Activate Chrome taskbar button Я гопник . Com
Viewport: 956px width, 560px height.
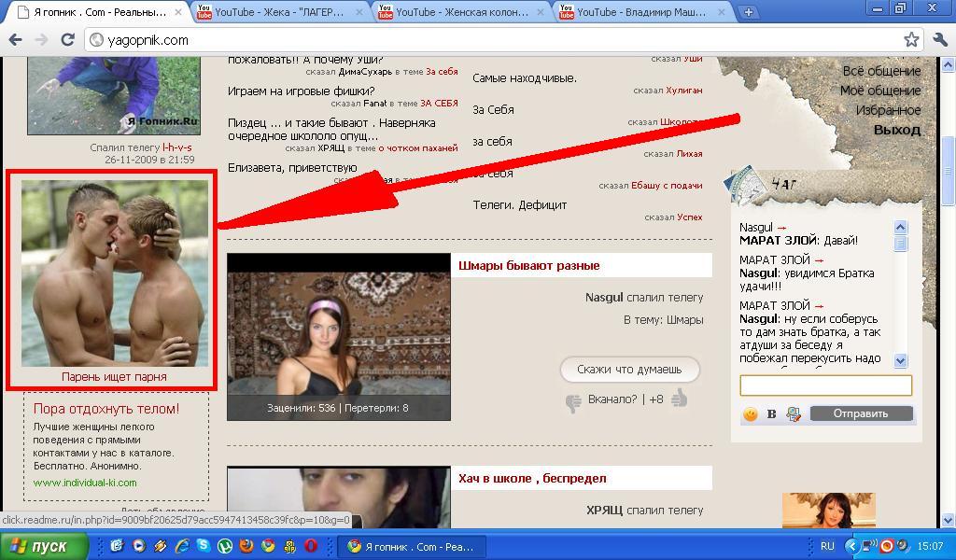[414, 547]
